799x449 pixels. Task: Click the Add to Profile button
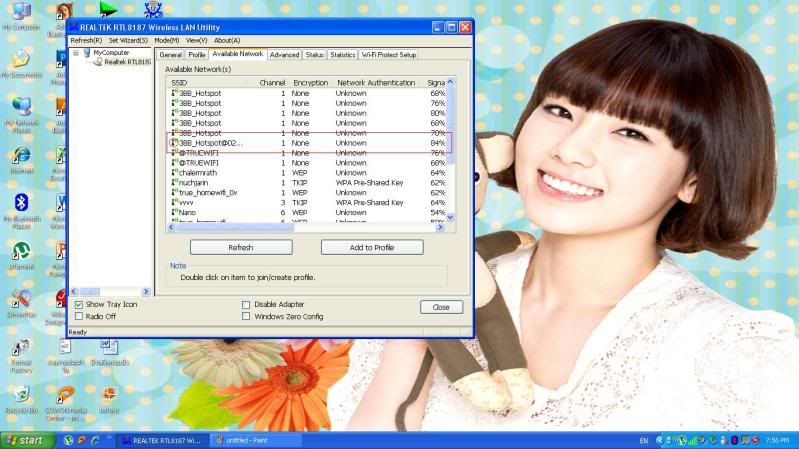(372, 247)
